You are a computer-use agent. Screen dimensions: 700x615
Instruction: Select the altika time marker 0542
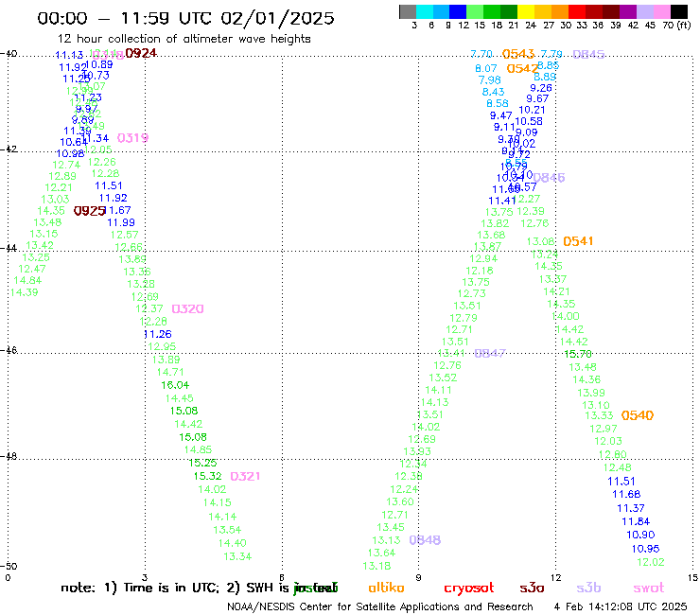pyautogui.click(x=522, y=69)
